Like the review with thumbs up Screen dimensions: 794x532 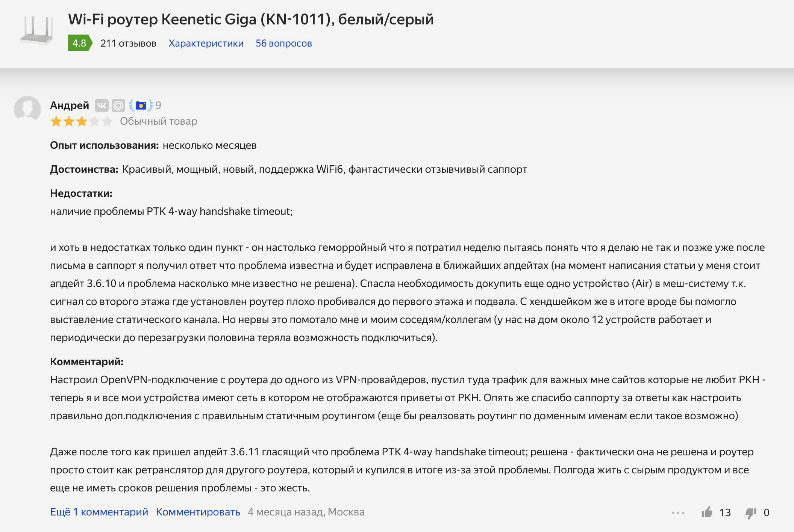point(707,512)
